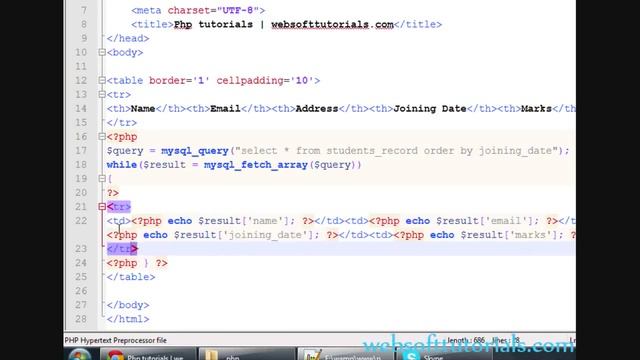Screen dimensions: 640x360
Task: Click the 'Joining Date' header text
Action: coord(429,109)
